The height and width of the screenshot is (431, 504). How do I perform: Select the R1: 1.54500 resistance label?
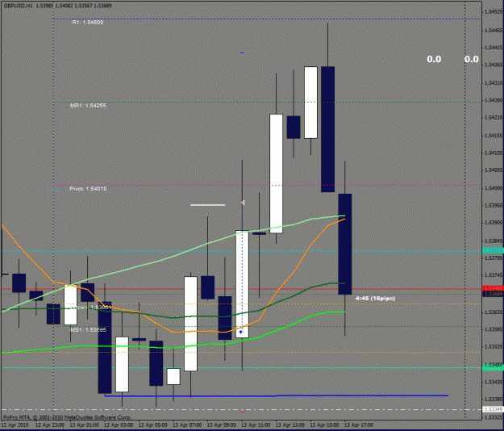(88, 22)
